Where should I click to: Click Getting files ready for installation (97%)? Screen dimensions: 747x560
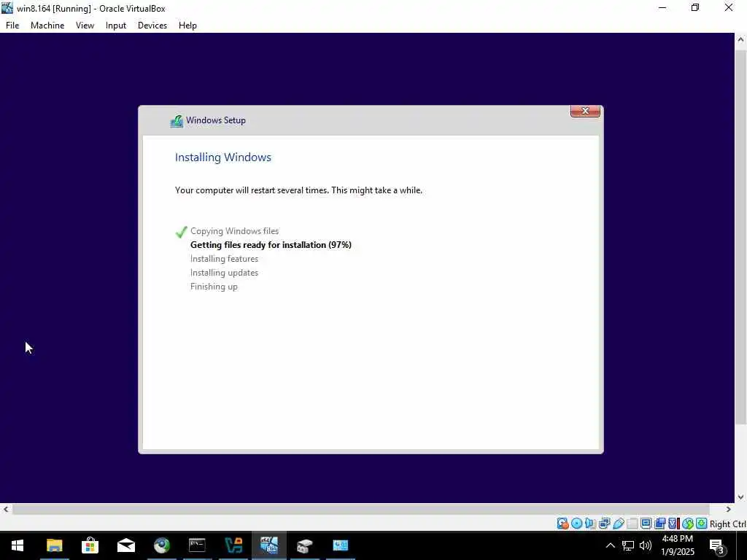pyautogui.click(x=271, y=245)
